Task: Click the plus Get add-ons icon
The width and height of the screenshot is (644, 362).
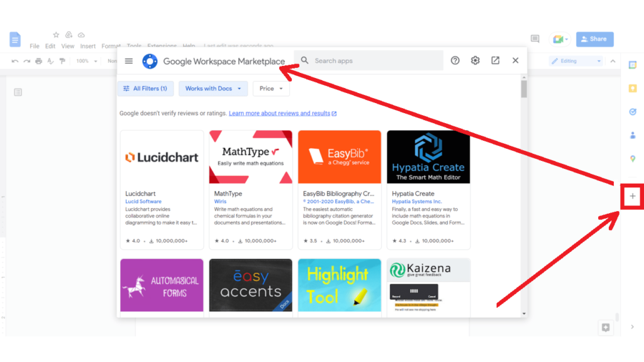Action: [x=633, y=196]
